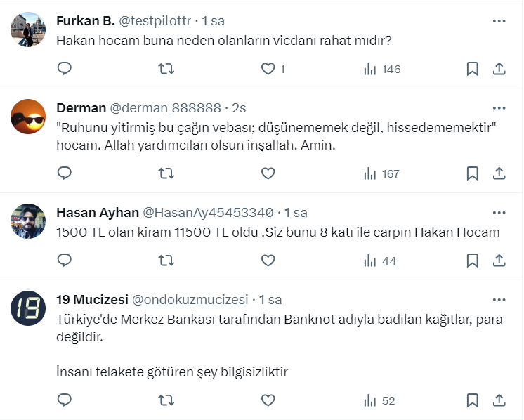The height and width of the screenshot is (420, 524).
Task: Like Furkan B.'s tweet
Action: tap(268, 69)
